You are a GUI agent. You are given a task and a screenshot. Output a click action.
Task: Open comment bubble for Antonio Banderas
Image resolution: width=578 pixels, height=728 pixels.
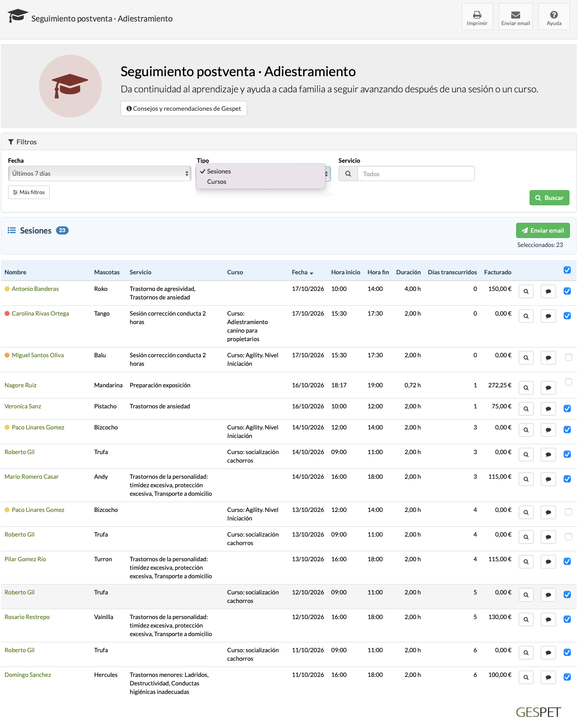pos(548,291)
